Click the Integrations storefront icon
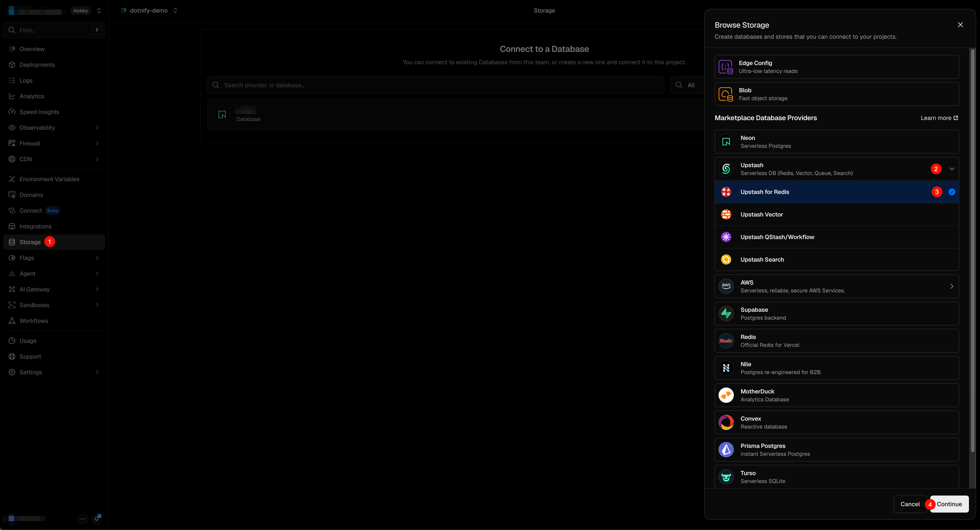This screenshot has height=530, width=980. [x=12, y=226]
